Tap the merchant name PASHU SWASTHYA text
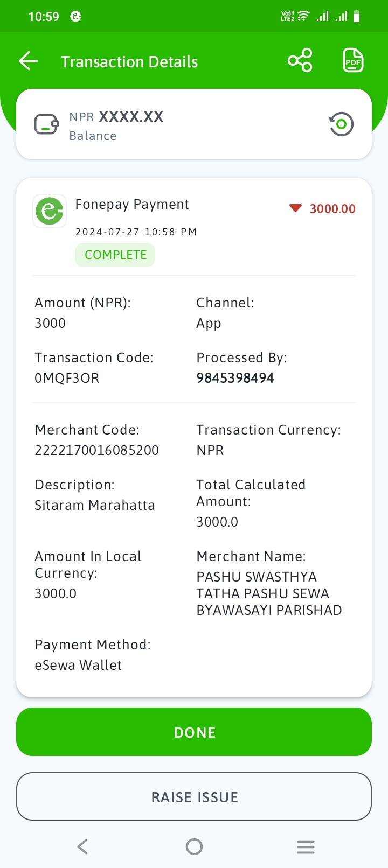This screenshot has height=868, width=388. tap(257, 577)
